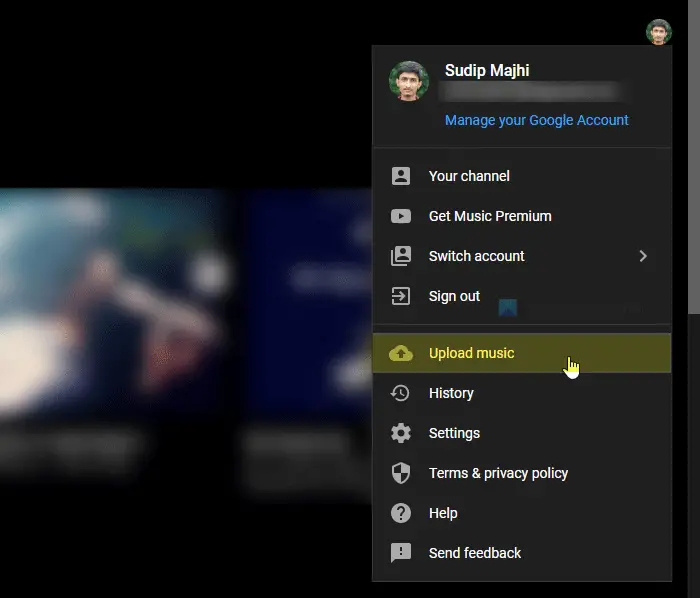This screenshot has width=700, height=598.
Task: Click the Sign out arrow icon
Action: tap(401, 296)
